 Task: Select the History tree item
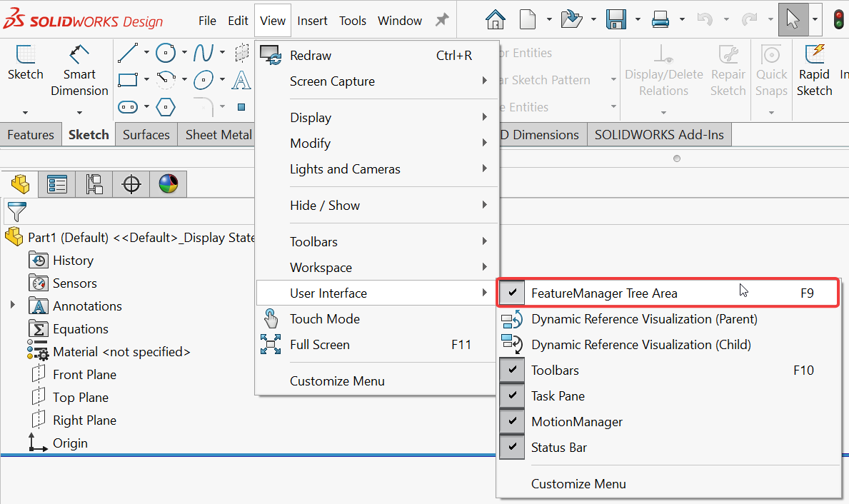[x=73, y=261]
